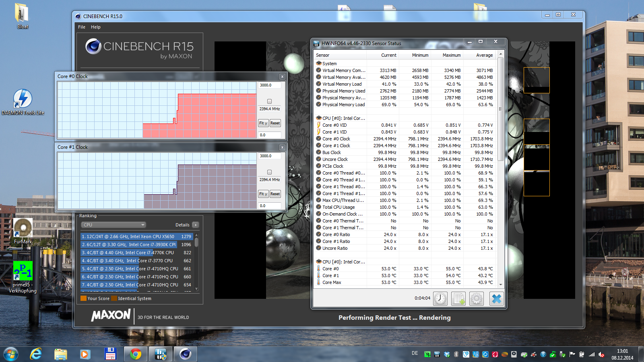
Task: Open Windows Media Player from the taskbar
Action: [x=85, y=354]
